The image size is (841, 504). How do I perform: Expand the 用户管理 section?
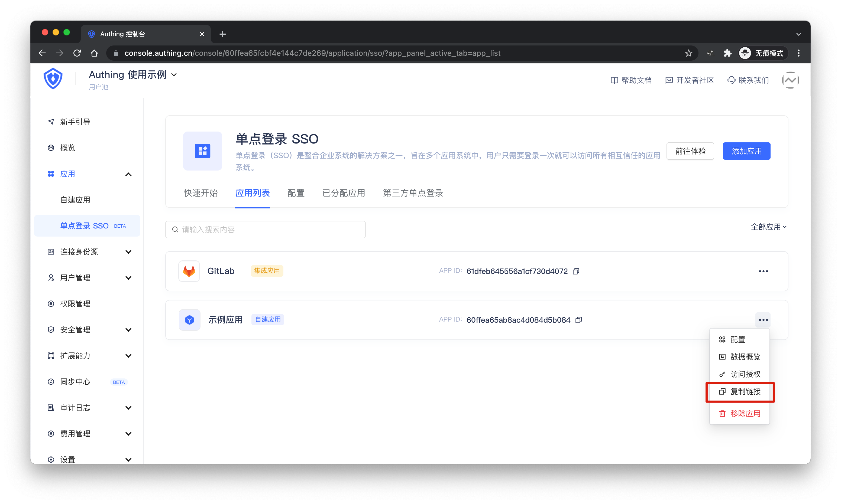tap(128, 278)
